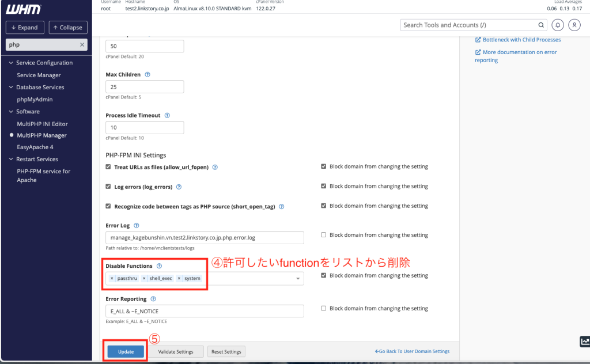
Task: Select EasyApache 4 in sidebar
Action: (x=35, y=147)
